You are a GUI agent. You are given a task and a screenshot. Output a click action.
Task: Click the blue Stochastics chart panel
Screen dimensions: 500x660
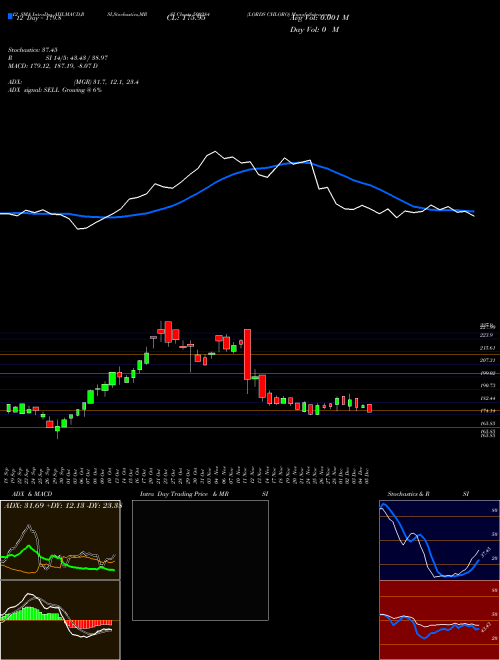439,540
